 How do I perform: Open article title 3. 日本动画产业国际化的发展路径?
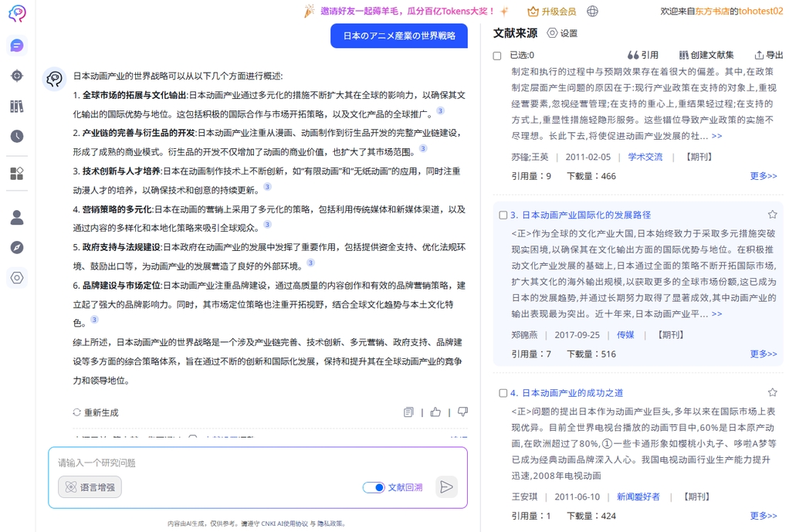[581, 215]
